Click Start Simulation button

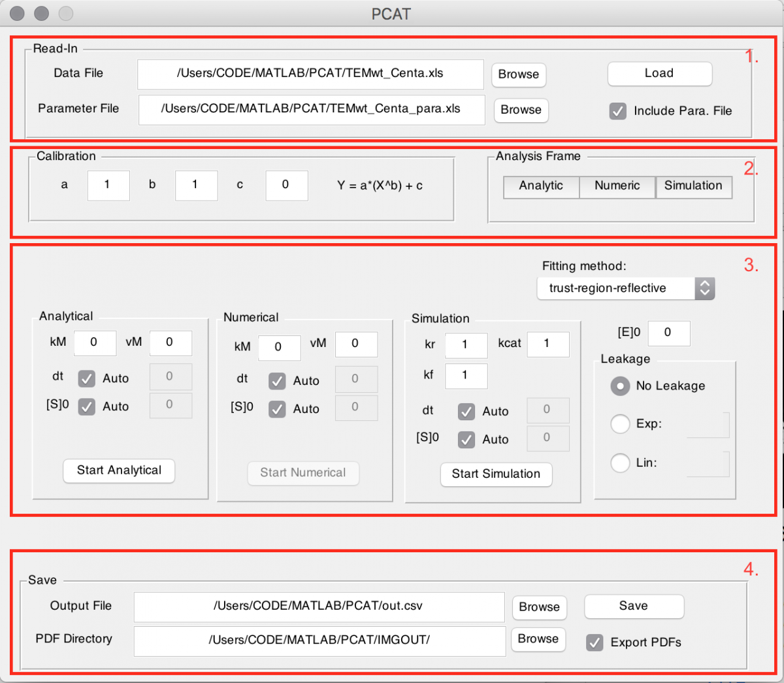tap(496, 475)
